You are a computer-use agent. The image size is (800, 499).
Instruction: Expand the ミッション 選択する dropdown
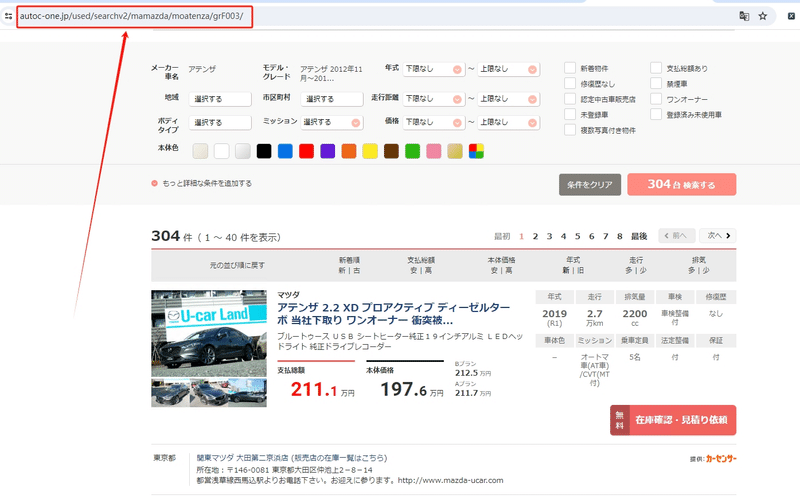tap(332, 122)
